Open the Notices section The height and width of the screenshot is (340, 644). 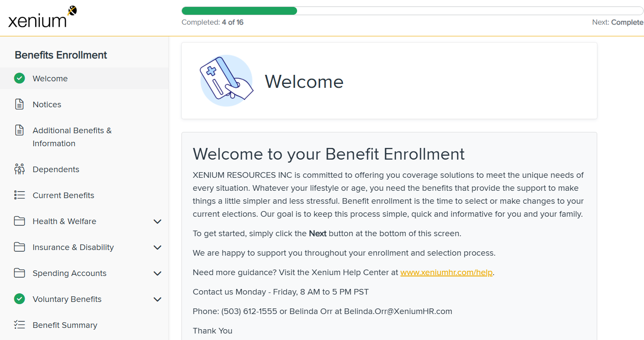47,104
